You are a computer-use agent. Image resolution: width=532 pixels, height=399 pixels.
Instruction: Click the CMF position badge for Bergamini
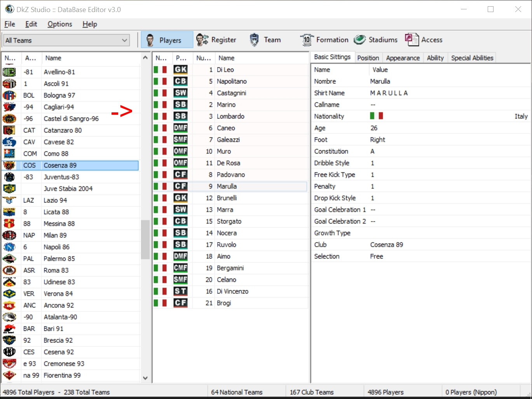pos(181,268)
